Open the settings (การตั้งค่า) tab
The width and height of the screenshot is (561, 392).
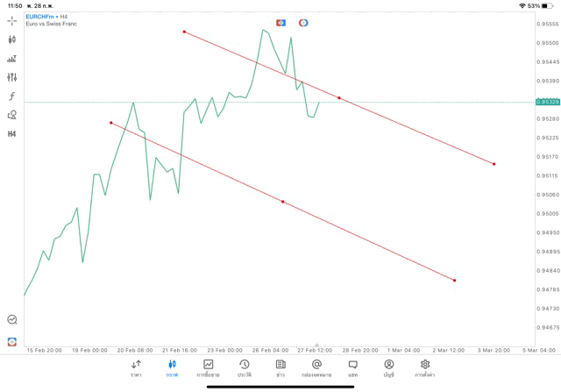click(x=425, y=367)
